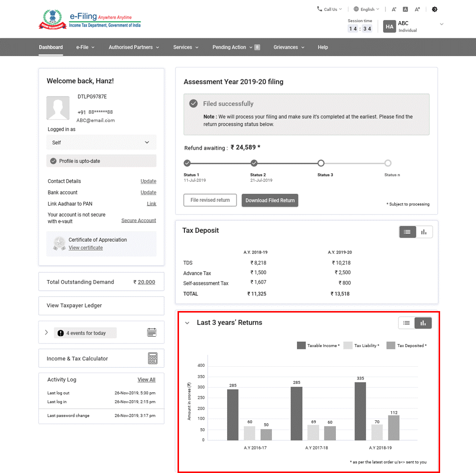Collapse the Last 3 years' Returns section

click(187, 323)
